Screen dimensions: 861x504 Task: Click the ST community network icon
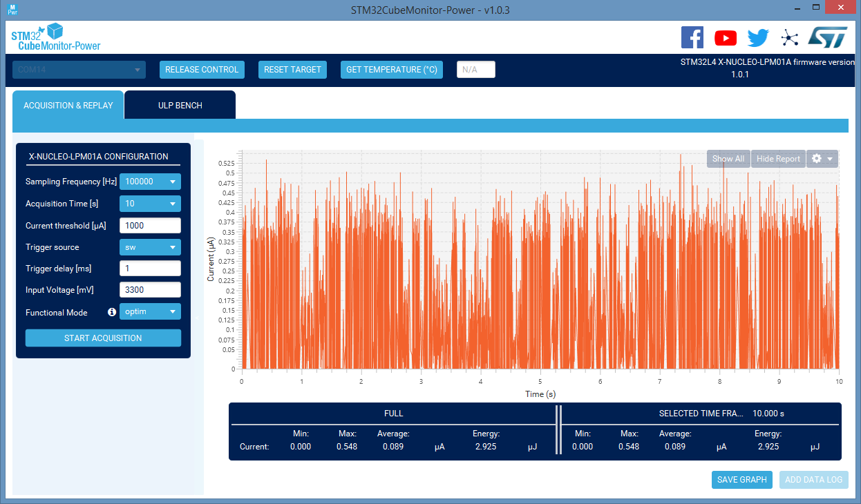tap(789, 38)
